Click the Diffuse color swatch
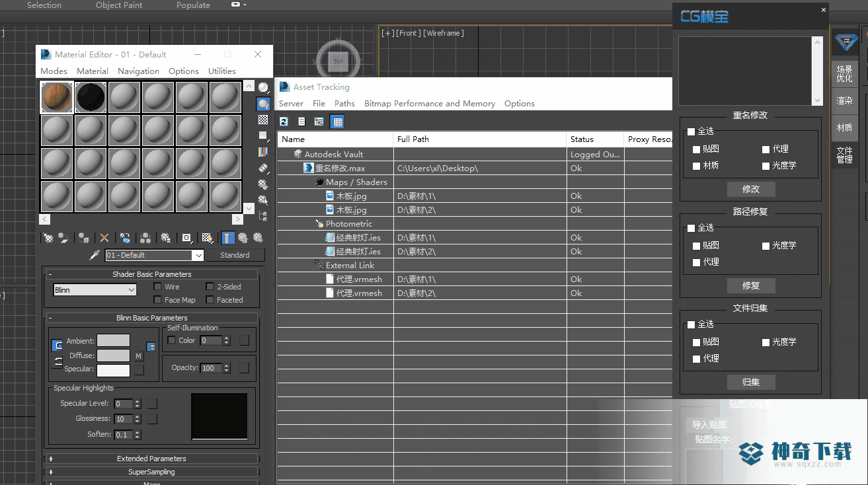This screenshot has height=485, width=868. click(x=114, y=356)
